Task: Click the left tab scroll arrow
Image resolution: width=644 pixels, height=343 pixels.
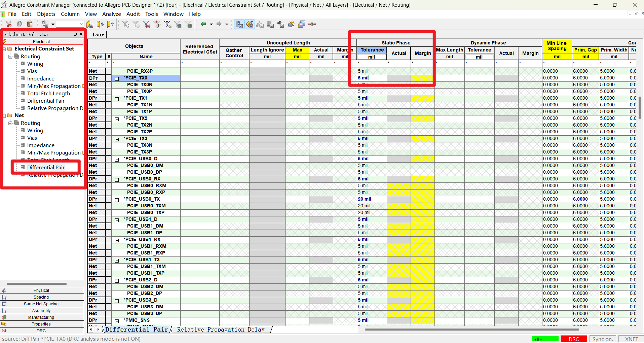Action: (x=90, y=329)
